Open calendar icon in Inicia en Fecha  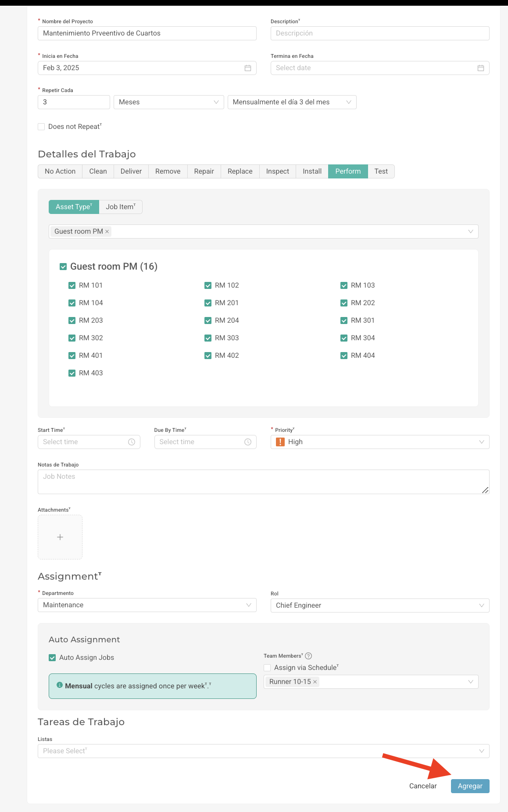247,68
